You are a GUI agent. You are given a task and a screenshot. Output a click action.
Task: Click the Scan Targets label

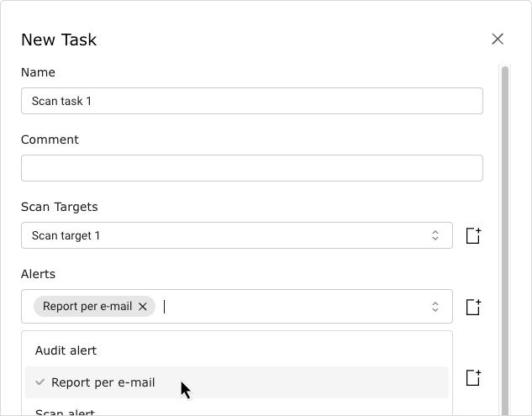coord(59,207)
